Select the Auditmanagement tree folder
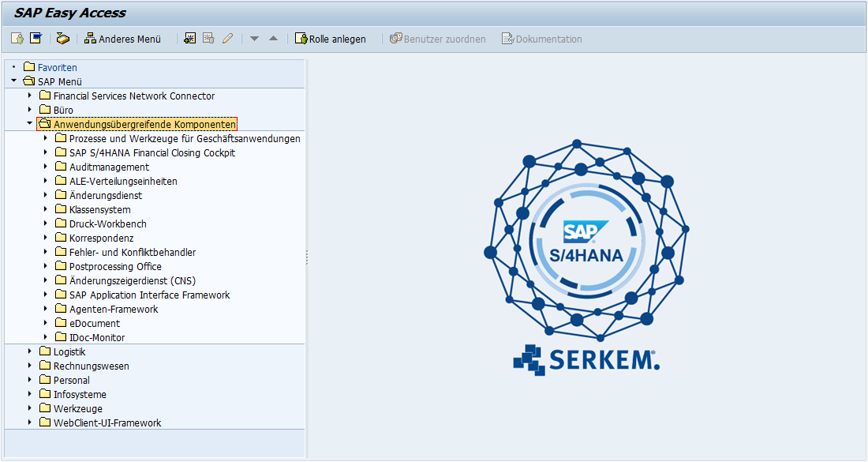 109,167
